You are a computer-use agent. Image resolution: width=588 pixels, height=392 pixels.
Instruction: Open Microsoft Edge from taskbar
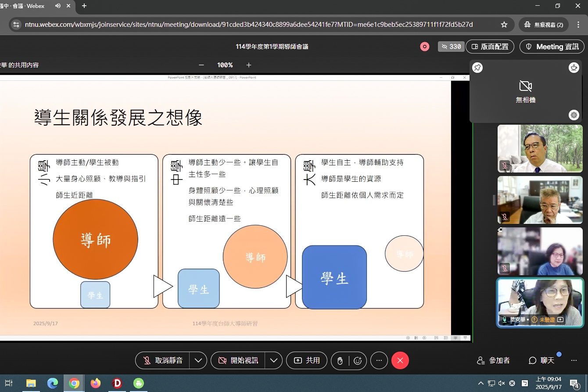(53, 383)
